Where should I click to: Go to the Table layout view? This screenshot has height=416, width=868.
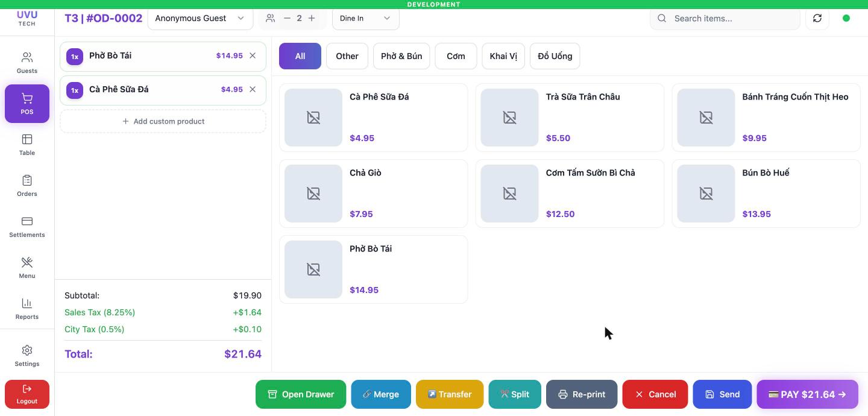(27, 145)
